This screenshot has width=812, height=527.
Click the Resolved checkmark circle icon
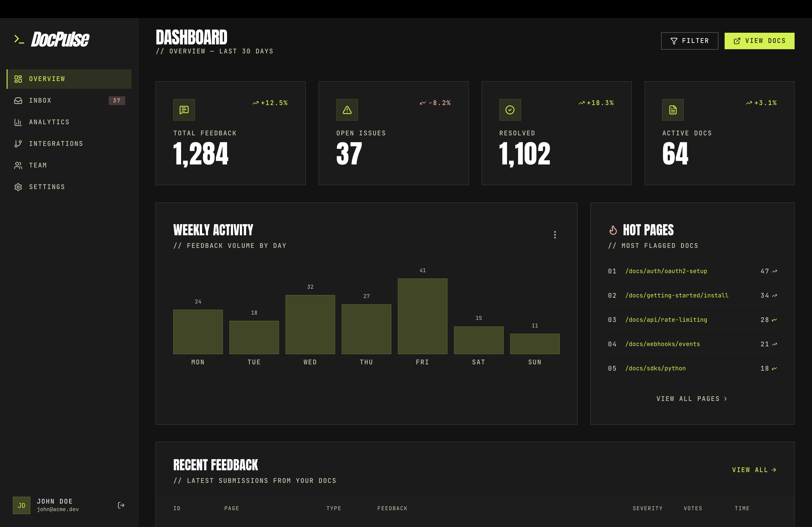(x=510, y=110)
